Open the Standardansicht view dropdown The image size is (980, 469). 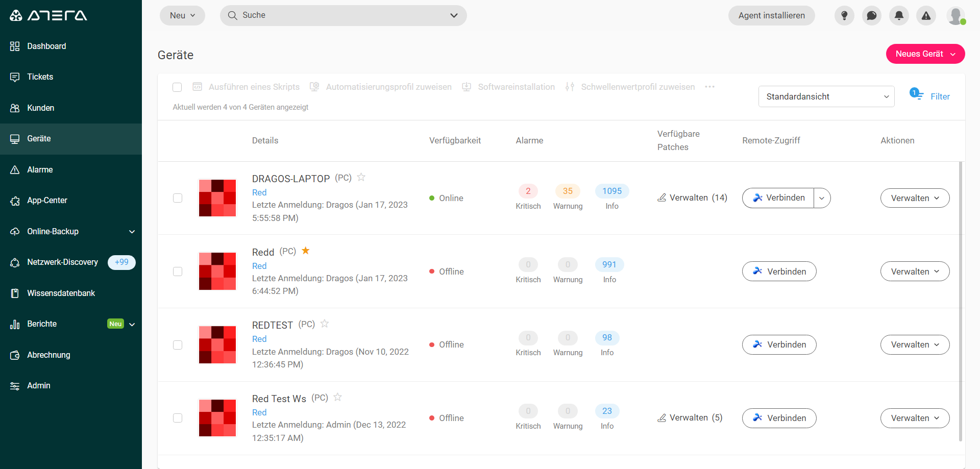(826, 96)
